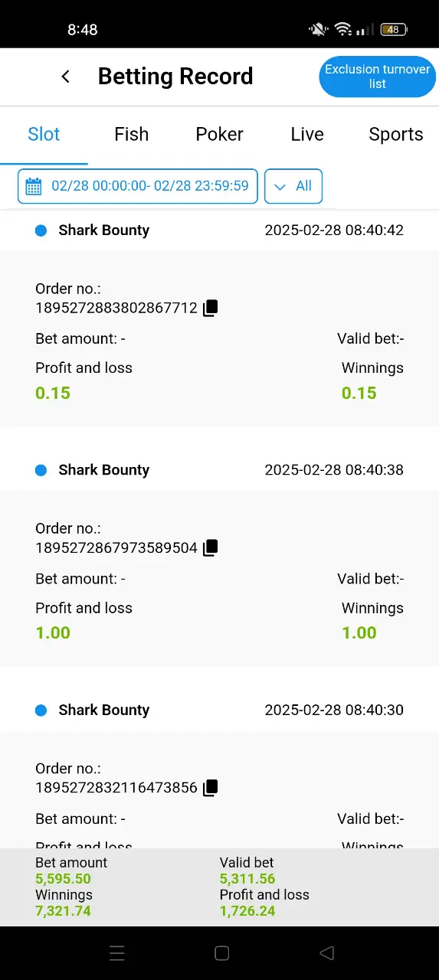Tap the Android home square icon
Image resolution: width=439 pixels, height=980 pixels.
[222, 953]
